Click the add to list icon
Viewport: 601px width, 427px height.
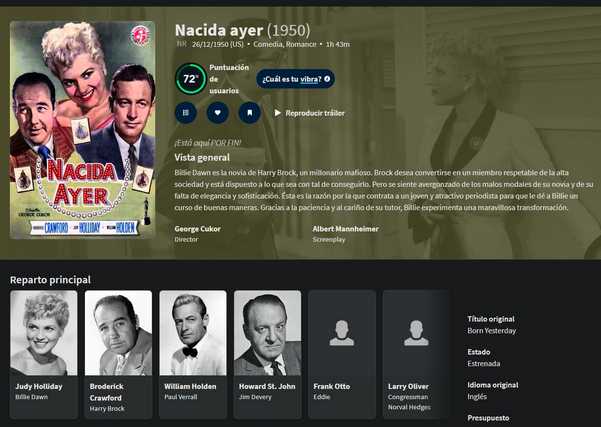[186, 113]
